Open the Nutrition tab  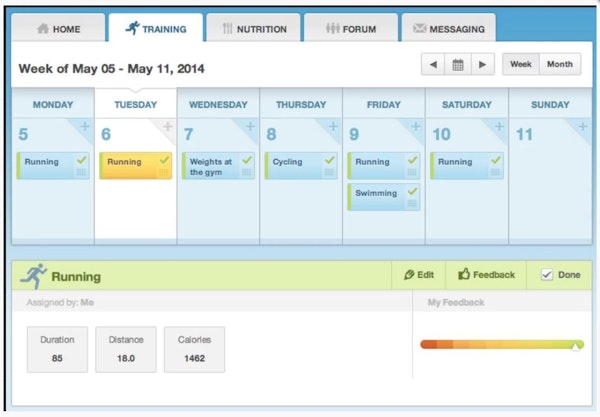pos(251,29)
